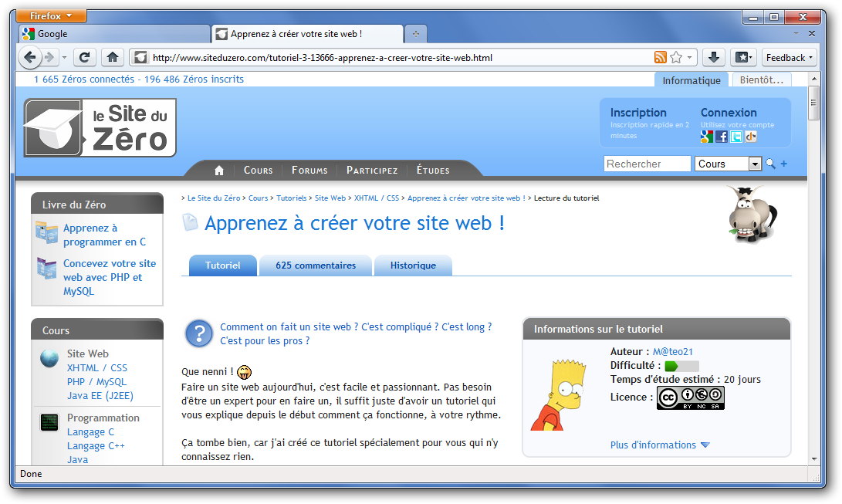Click the Difficulté level bar

point(681,366)
